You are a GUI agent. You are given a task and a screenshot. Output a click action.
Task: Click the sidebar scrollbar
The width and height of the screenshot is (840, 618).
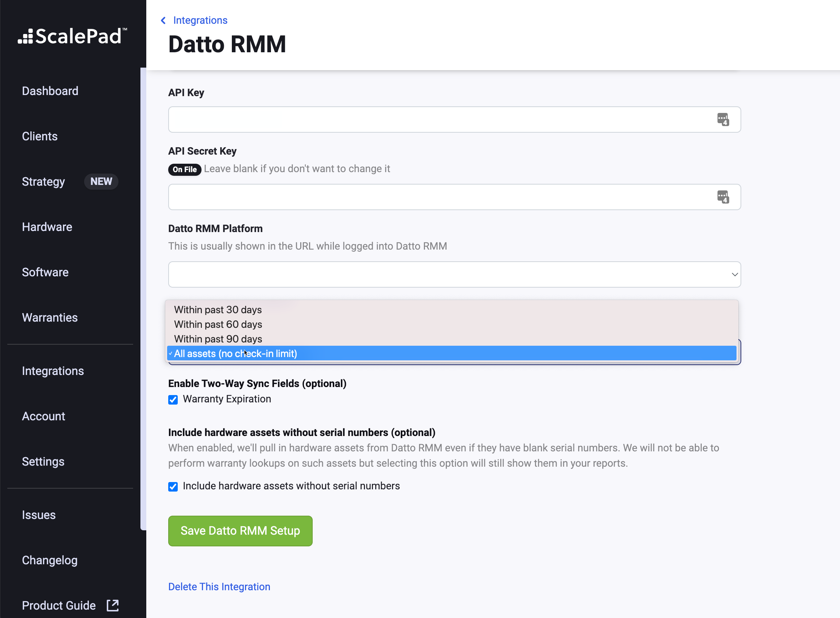(x=143, y=299)
